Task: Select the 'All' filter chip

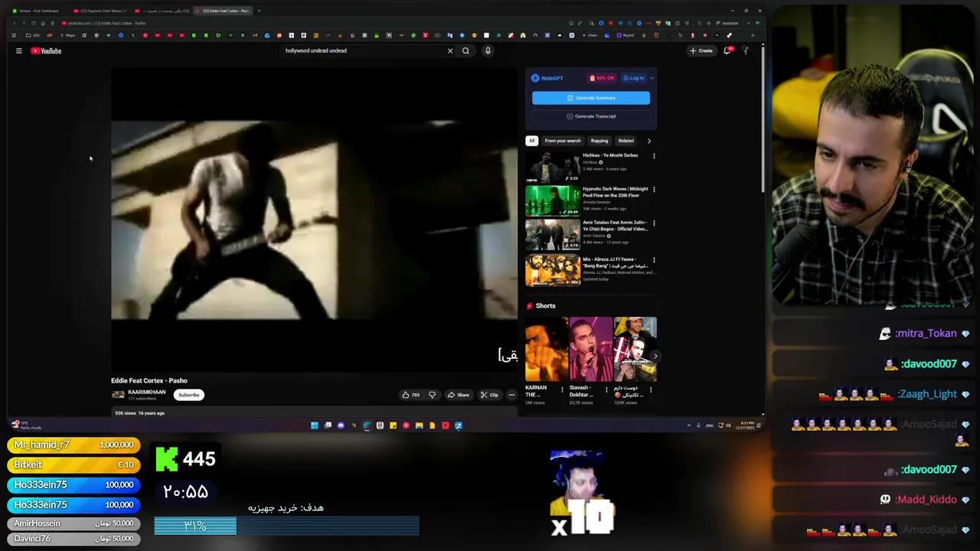Action: tap(531, 141)
